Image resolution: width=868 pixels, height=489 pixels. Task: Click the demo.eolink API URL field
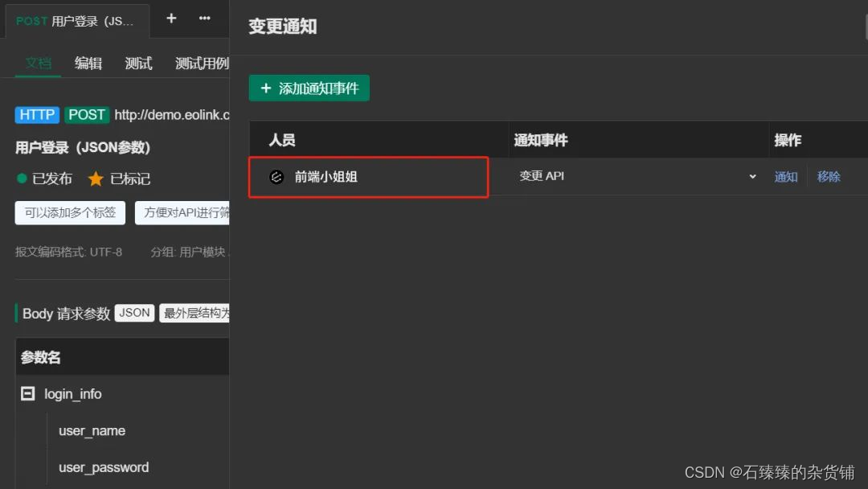click(x=170, y=114)
